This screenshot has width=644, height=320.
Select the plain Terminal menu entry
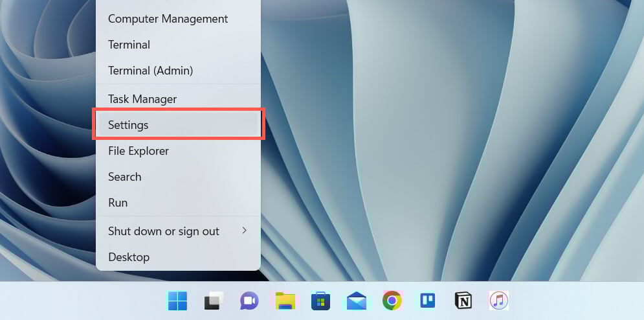click(x=178, y=45)
